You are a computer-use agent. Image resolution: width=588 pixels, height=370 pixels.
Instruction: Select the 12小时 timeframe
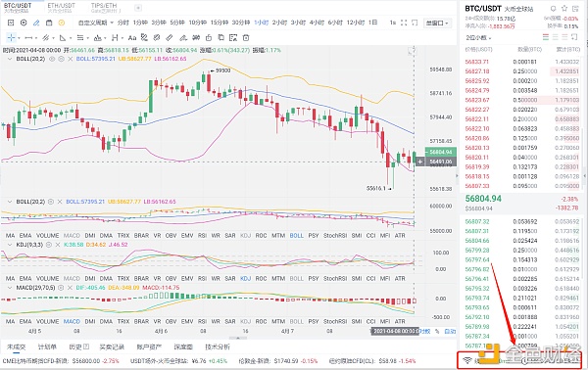[x=355, y=23]
